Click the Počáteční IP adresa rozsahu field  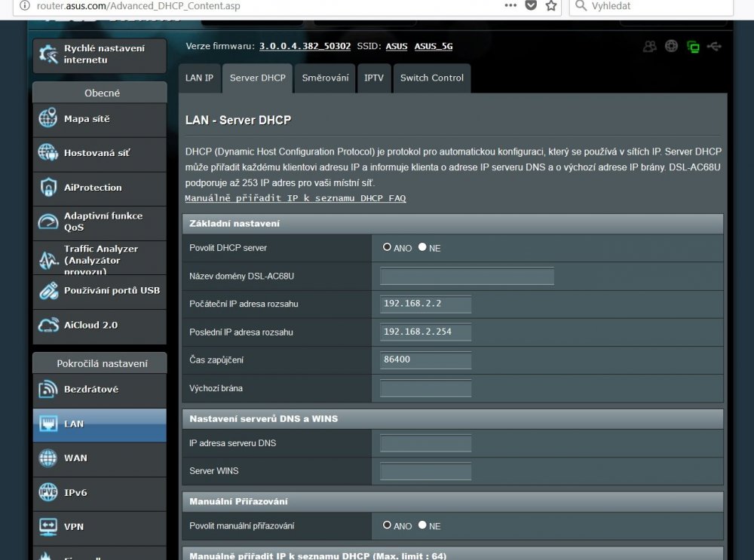pyautogui.click(x=425, y=304)
